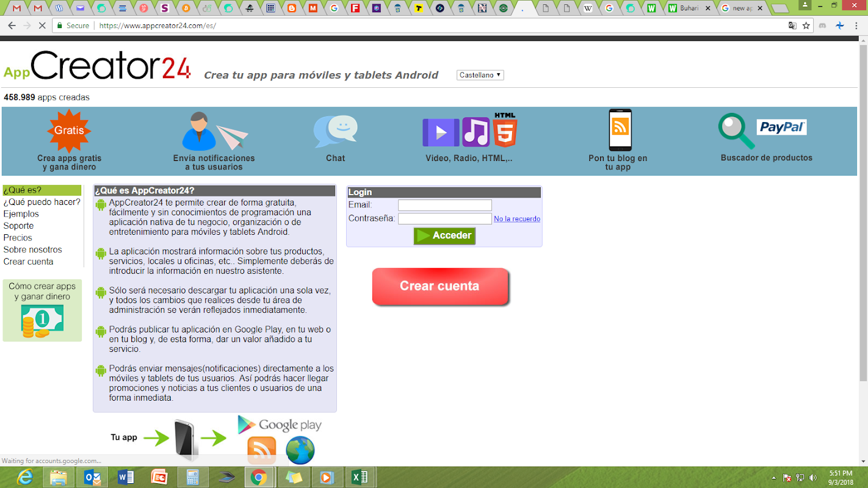
Task: Click the phone with RSS blog icon
Action: [620, 130]
